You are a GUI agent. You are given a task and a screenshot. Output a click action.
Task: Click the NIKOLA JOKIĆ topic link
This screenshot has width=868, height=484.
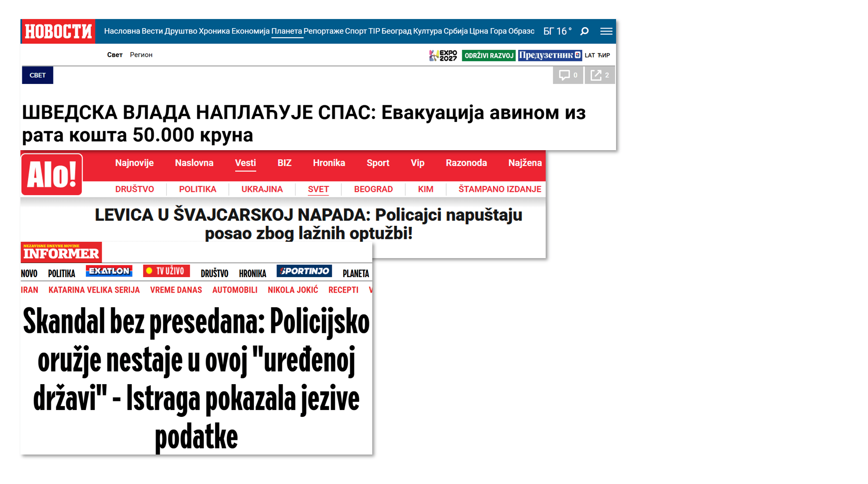coord(293,290)
